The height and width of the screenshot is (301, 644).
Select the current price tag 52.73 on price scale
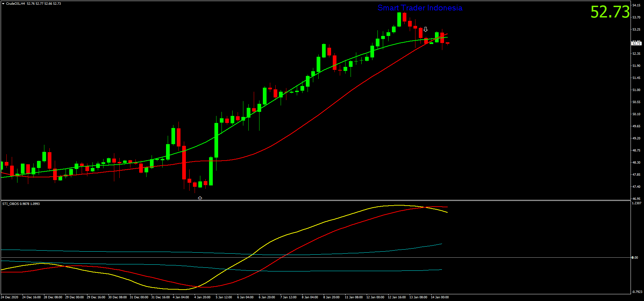tap(637, 44)
